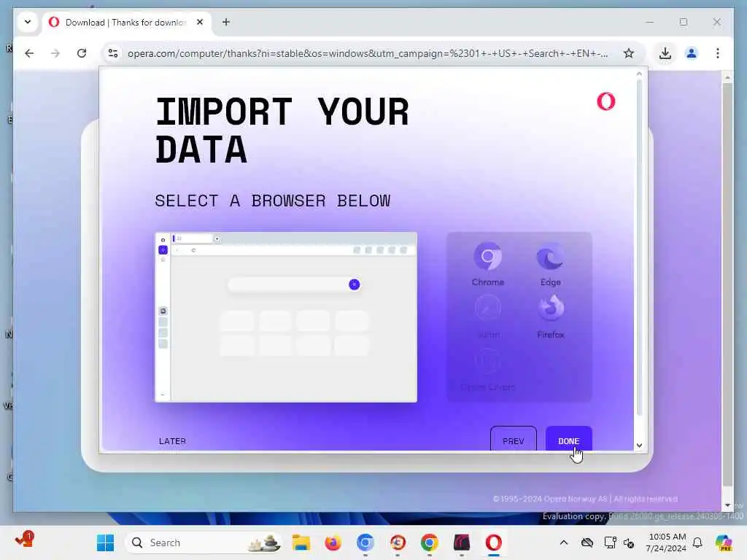Screen dimensions: 747x560
Task: View site information icon in address bar
Action: coord(113,53)
